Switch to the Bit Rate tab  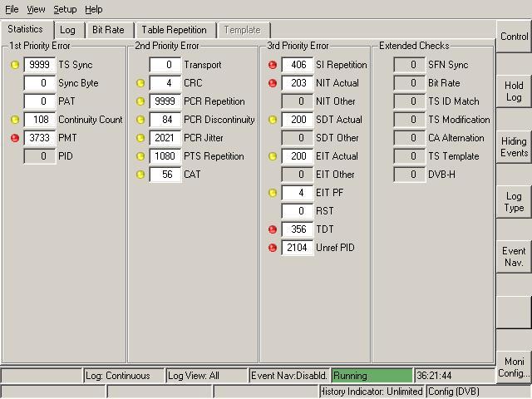[108, 30]
